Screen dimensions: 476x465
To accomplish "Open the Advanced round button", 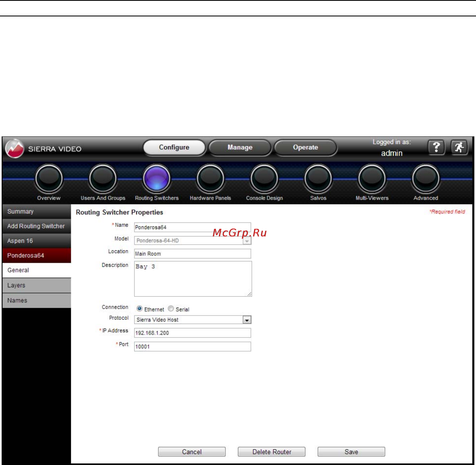I will (x=426, y=179).
